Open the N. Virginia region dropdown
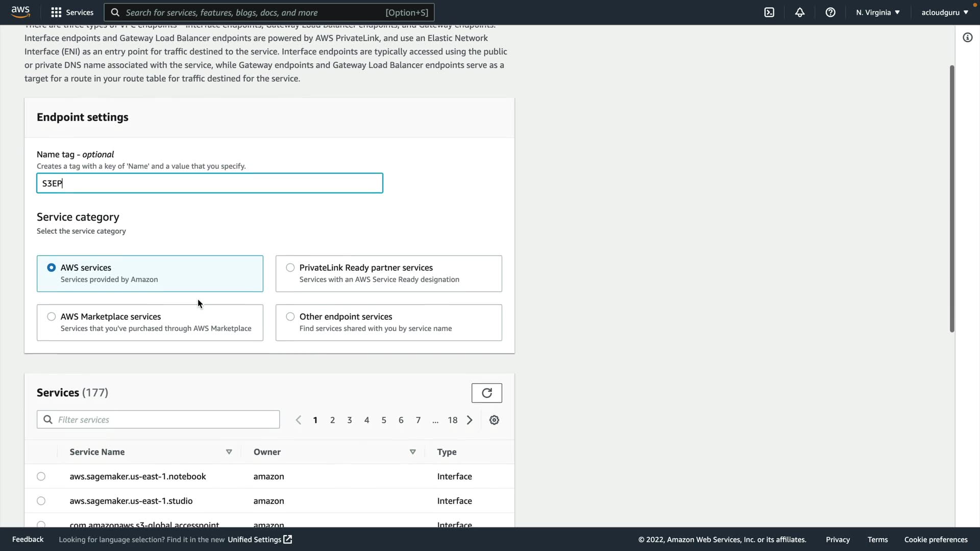This screenshot has height=551, width=980. click(878, 12)
